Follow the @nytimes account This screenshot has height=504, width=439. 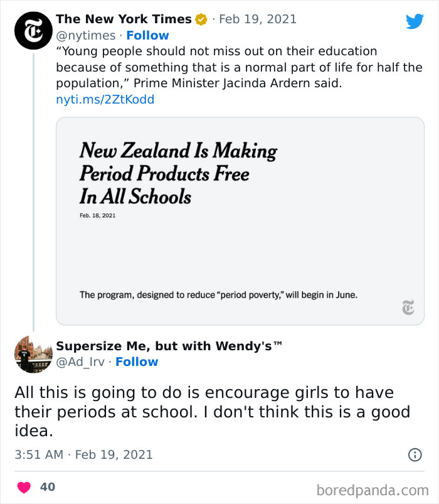[147, 36]
